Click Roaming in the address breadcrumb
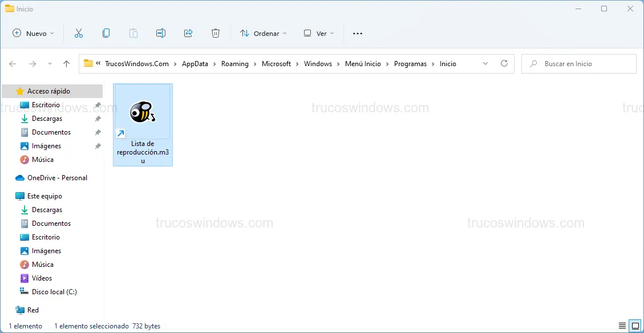Viewport: 644px width, 333px height. 235,64
